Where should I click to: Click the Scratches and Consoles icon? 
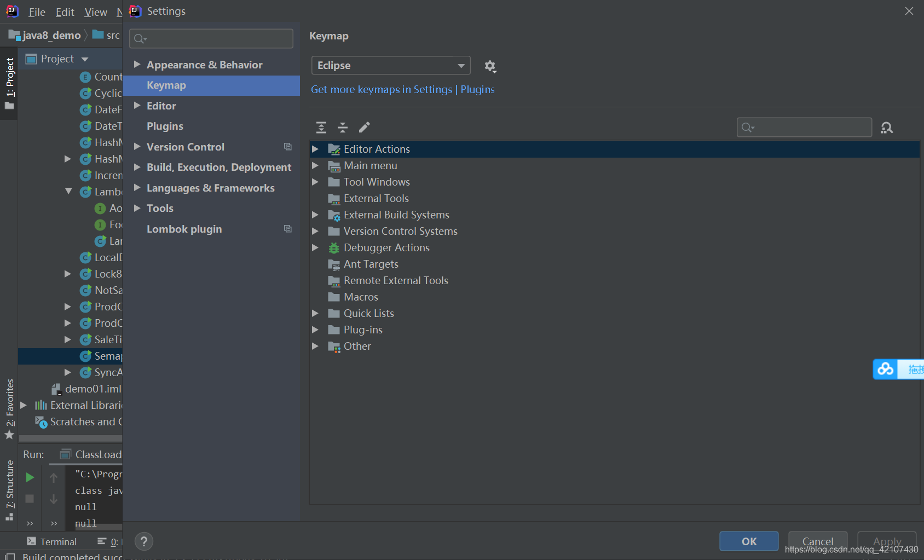(x=41, y=422)
